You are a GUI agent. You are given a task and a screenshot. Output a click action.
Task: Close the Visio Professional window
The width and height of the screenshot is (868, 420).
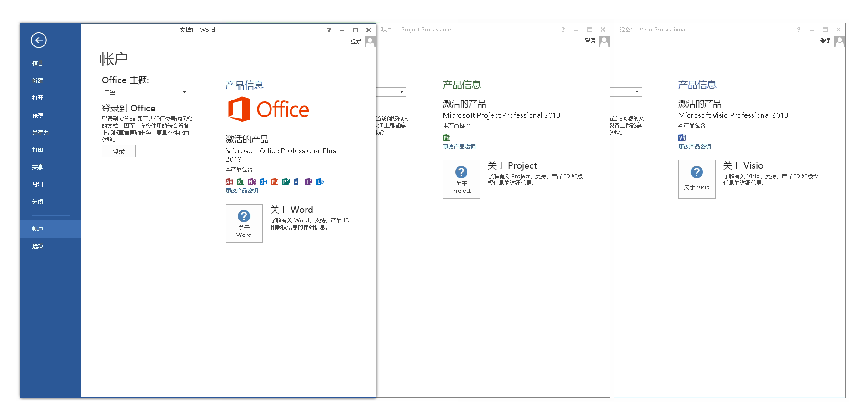pyautogui.click(x=838, y=30)
